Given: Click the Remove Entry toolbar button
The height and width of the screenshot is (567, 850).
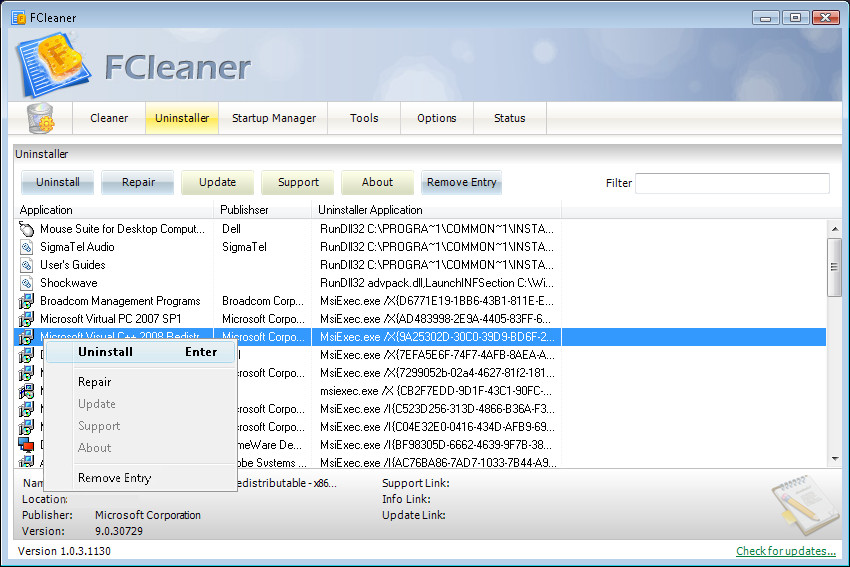Looking at the screenshot, I should click(461, 182).
